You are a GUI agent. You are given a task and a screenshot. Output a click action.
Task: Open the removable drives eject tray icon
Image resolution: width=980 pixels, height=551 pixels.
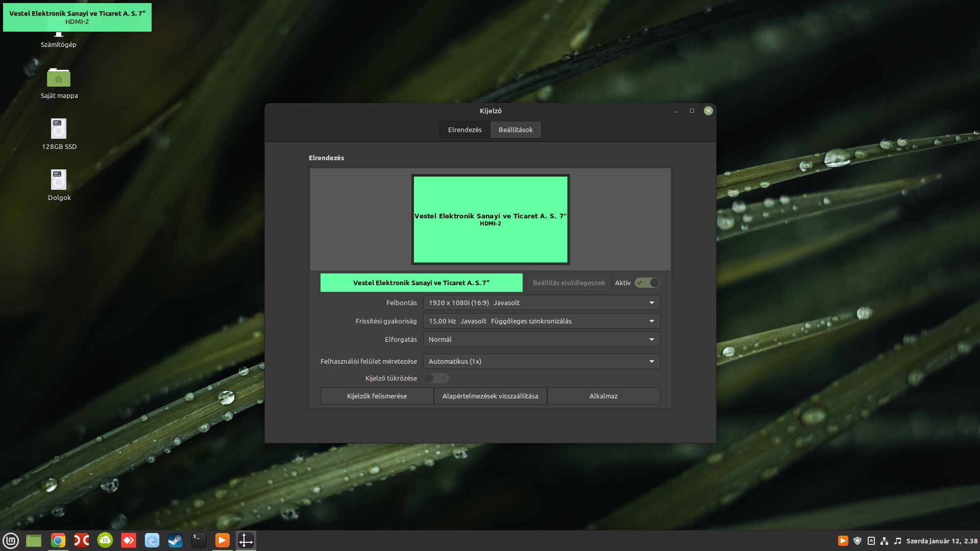tap(871, 541)
